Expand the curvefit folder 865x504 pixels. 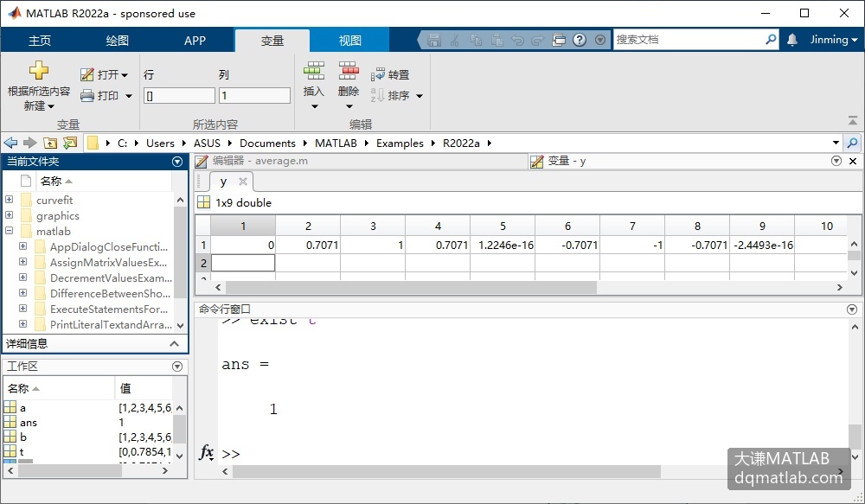(9, 200)
